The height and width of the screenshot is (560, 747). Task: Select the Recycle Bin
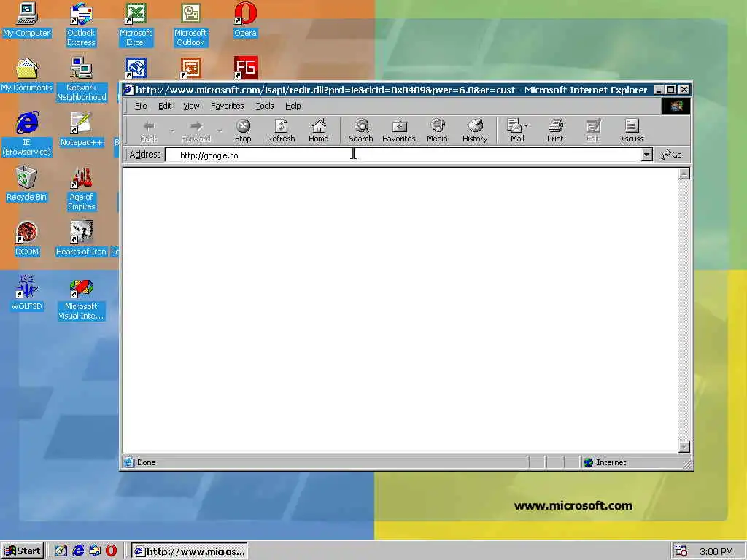point(27,184)
